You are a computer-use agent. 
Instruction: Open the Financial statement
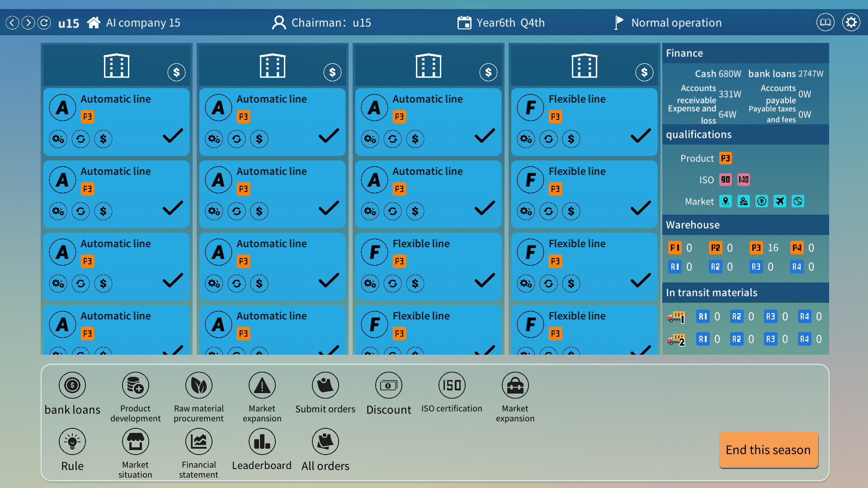click(x=199, y=441)
